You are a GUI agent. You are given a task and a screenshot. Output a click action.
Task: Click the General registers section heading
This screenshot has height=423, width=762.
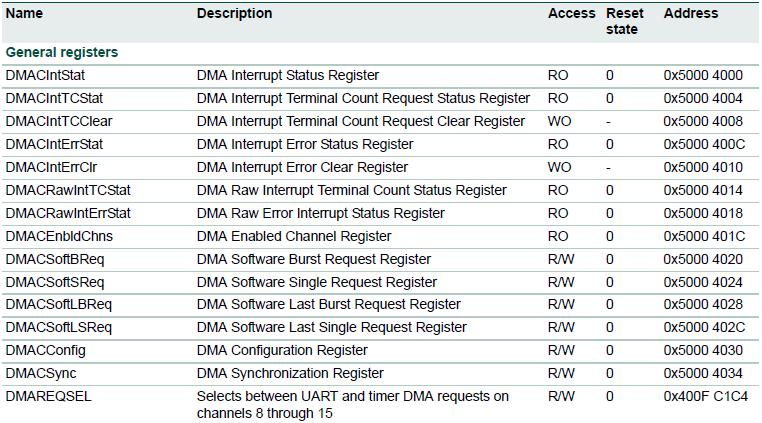tap(62, 51)
